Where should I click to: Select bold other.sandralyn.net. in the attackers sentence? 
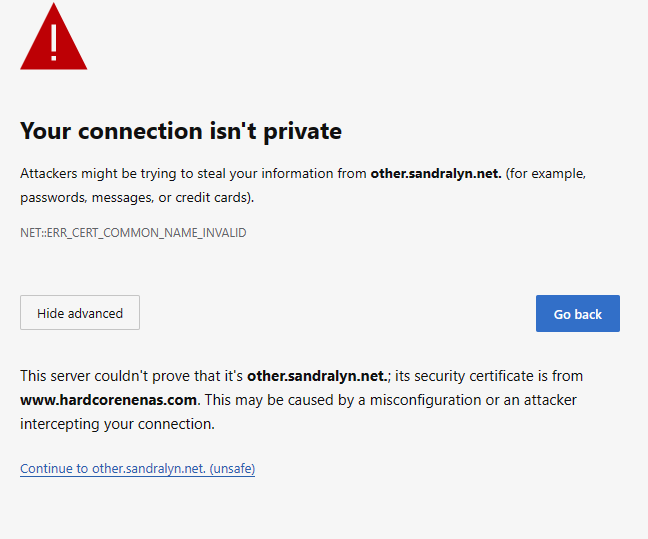[x=436, y=174]
